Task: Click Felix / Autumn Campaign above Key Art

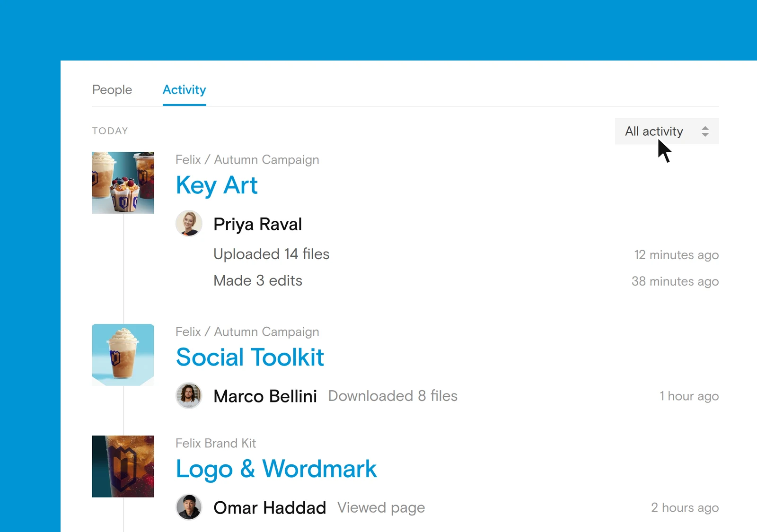Action: pos(247,160)
